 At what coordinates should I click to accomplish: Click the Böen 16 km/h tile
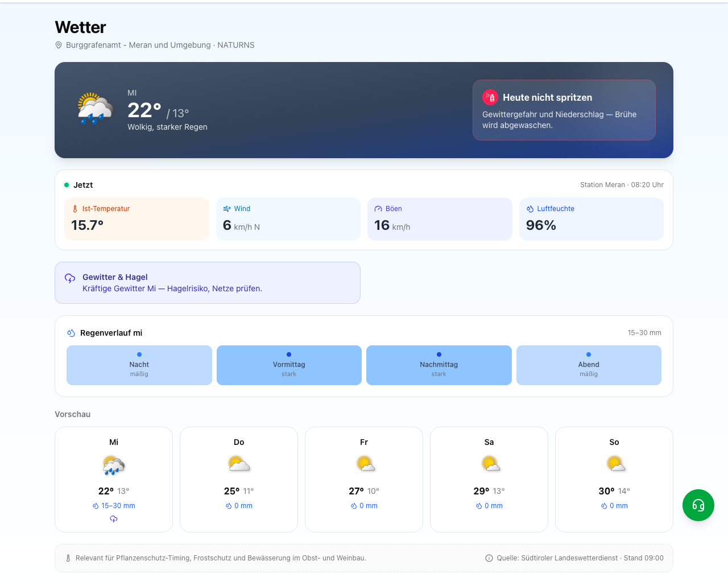(x=440, y=219)
